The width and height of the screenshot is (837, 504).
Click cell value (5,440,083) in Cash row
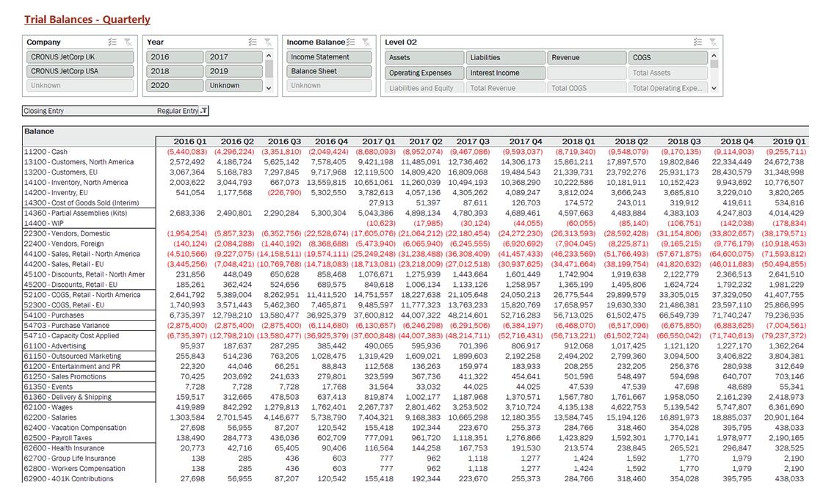point(186,152)
